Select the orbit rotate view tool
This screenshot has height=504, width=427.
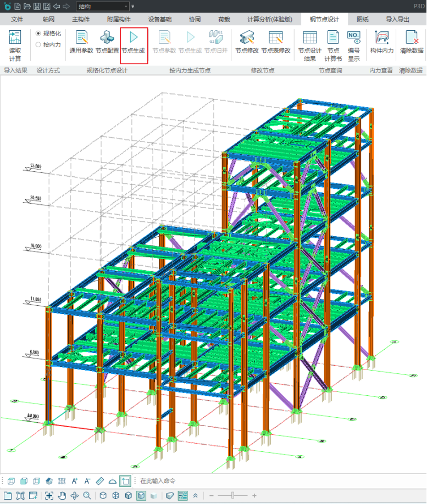point(75,496)
